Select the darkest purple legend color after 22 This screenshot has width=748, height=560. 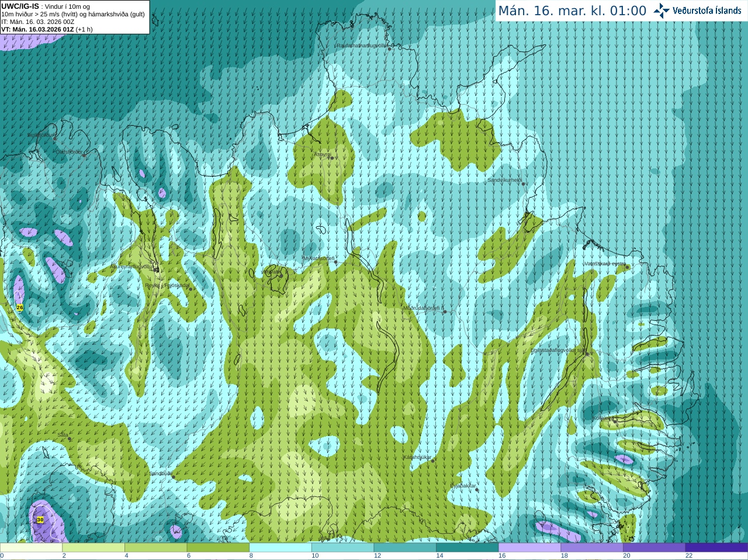[716, 548]
